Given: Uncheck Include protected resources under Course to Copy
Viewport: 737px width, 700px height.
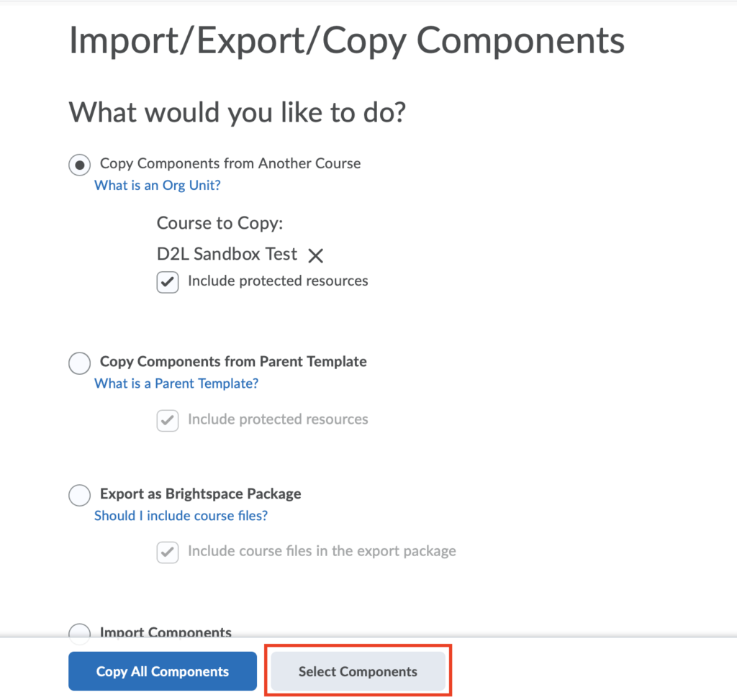Looking at the screenshot, I should 167,282.
